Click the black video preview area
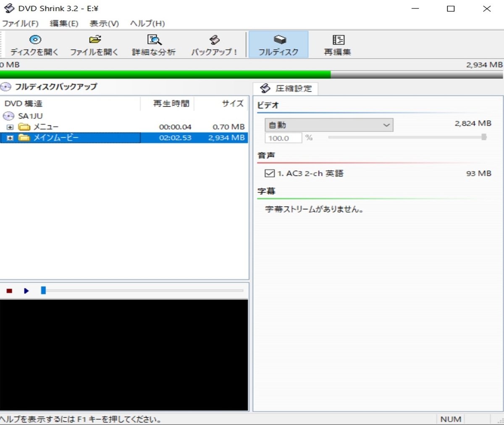 [x=124, y=355]
